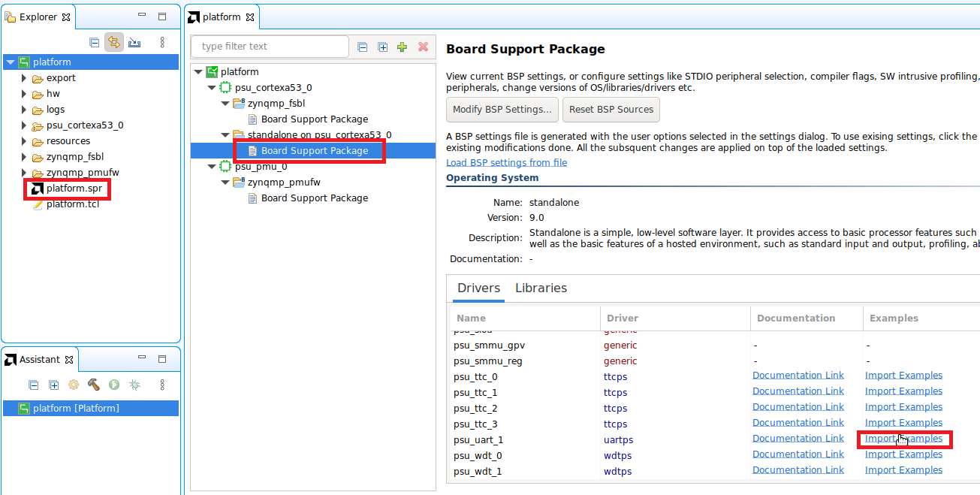
Task: Click the green add plus icon in platform editor
Action: [403, 47]
